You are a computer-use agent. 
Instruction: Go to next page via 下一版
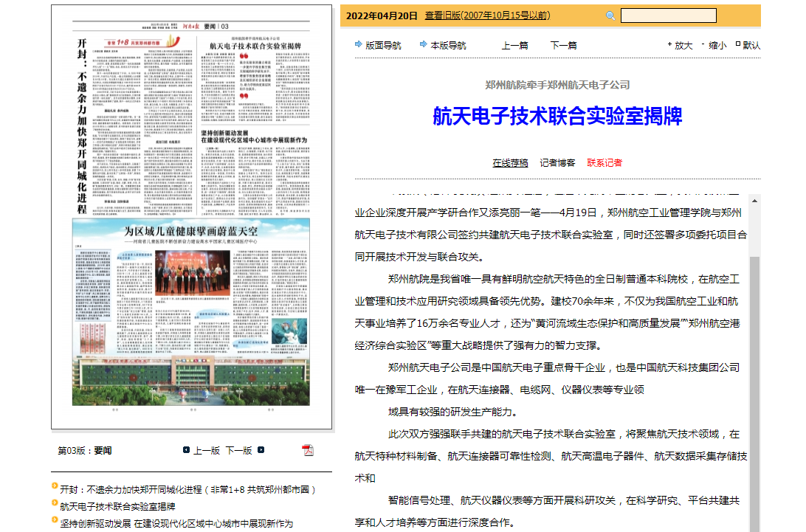coord(239,450)
